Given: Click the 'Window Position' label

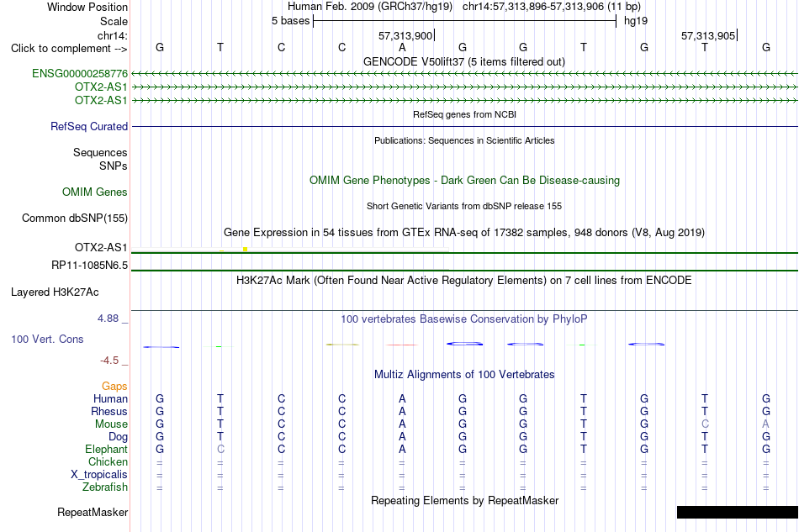Looking at the screenshot, I should pyautogui.click(x=87, y=7).
